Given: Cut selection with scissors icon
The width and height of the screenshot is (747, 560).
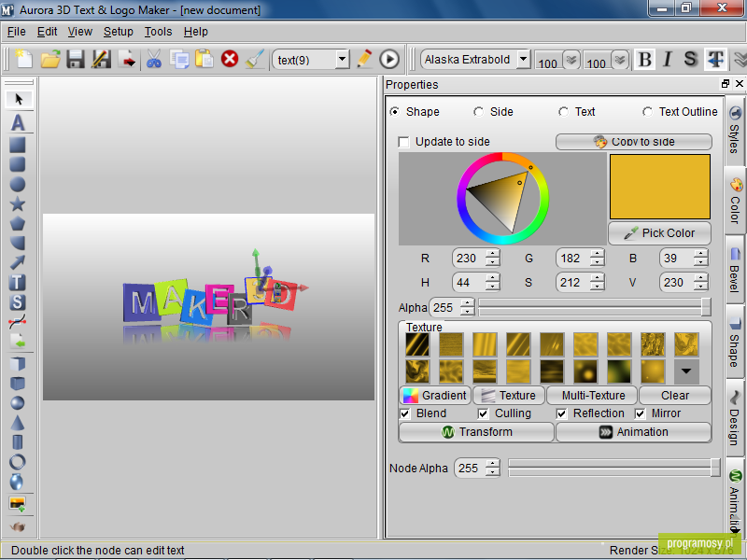Looking at the screenshot, I should [154, 60].
